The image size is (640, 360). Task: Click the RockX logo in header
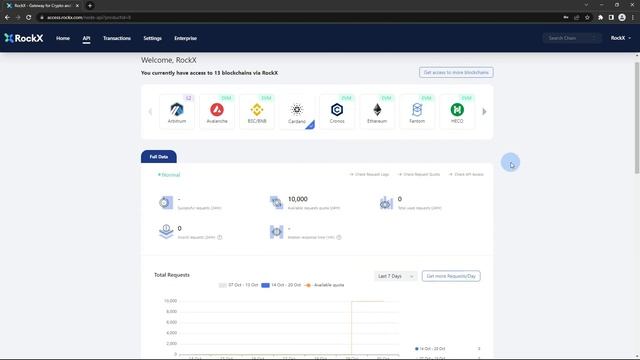pos(24,38)
